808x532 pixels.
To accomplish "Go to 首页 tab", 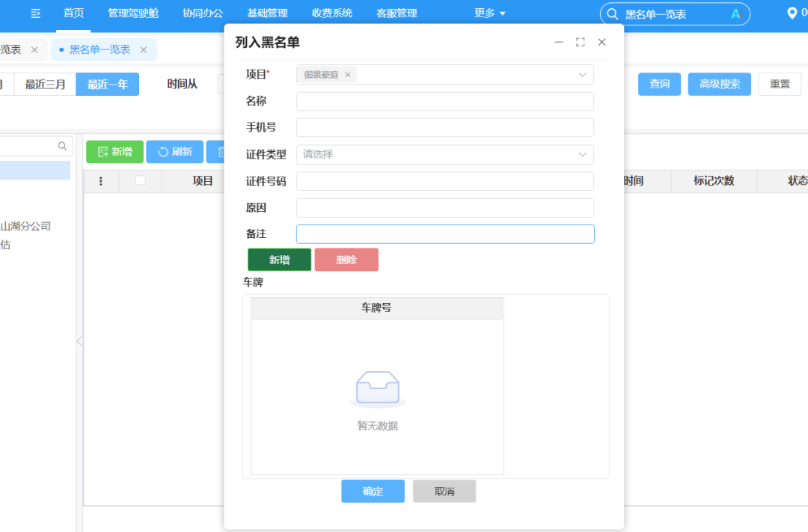I will [73, 13].
